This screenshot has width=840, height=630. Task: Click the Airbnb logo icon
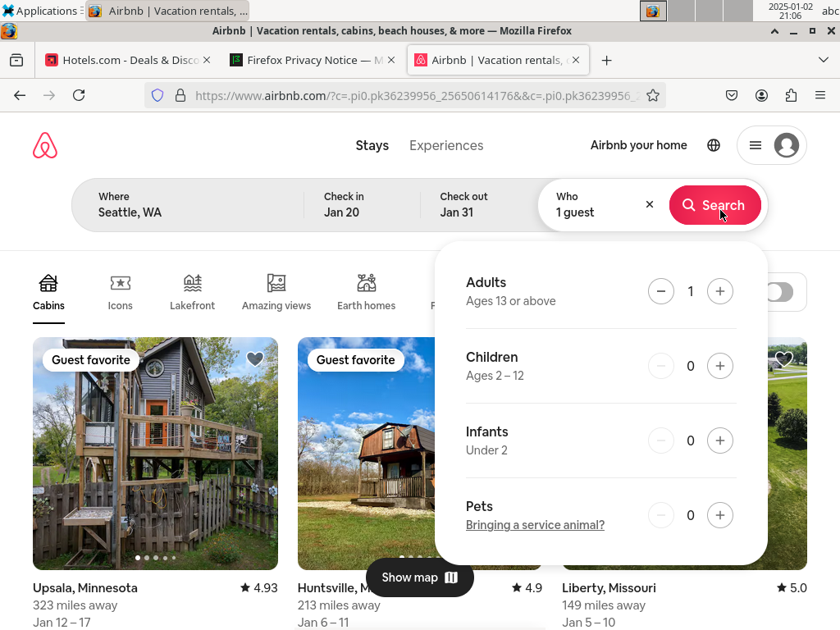click(45, 145)
